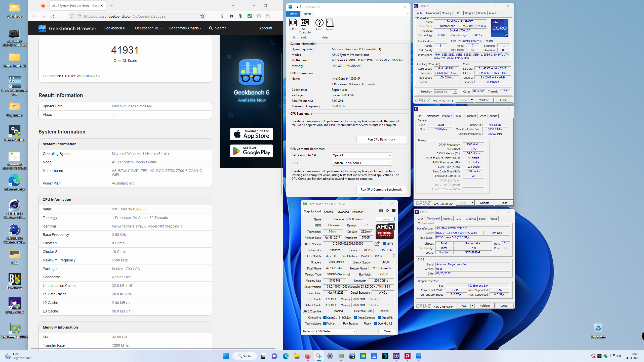Click the CPU benchmark icon in Geekbench 6
The image size is (644, 362).
(x=293, y=25)
